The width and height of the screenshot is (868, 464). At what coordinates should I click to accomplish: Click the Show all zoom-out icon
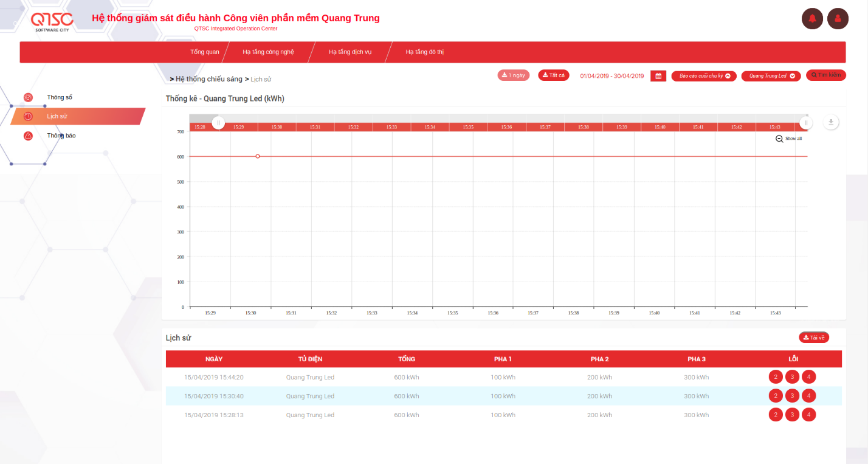coord(779,139)
